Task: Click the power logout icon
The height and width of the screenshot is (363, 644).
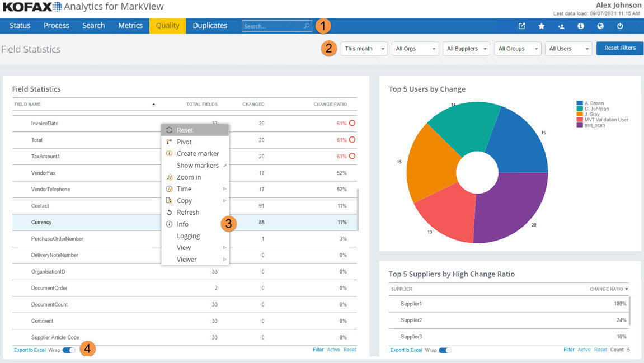Action: coord(620,26)
